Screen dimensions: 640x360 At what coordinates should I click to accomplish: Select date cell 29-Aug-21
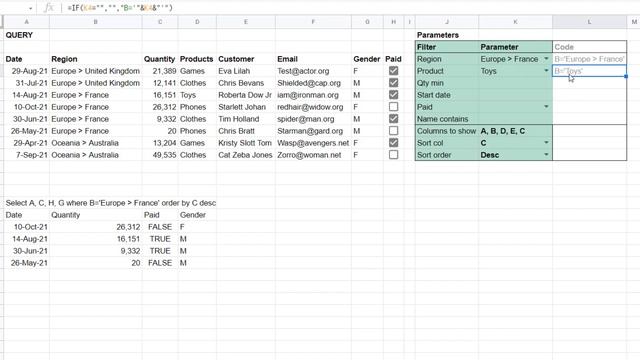pos(27,71)
